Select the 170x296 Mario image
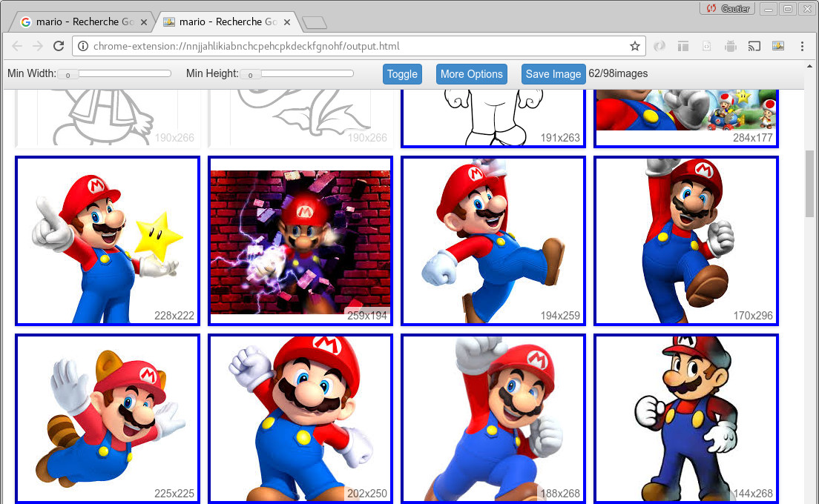 click(x=685, y=241)
